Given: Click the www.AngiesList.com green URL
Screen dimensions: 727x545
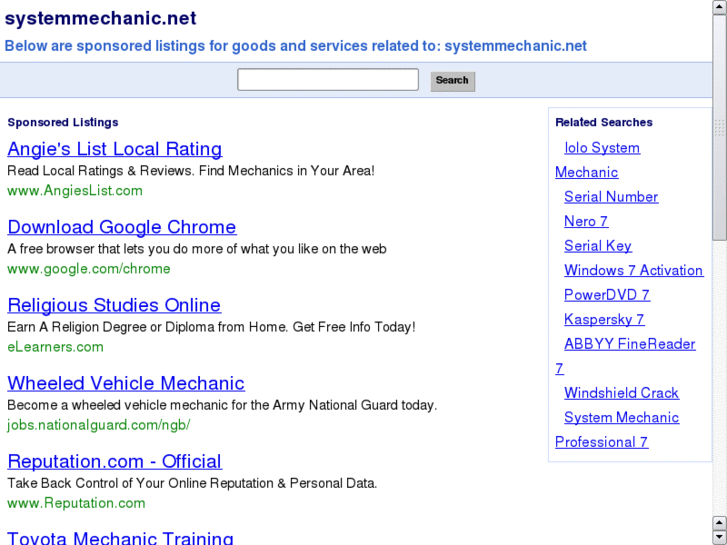Looking at the screenshot, I should (x=75, y=191).
